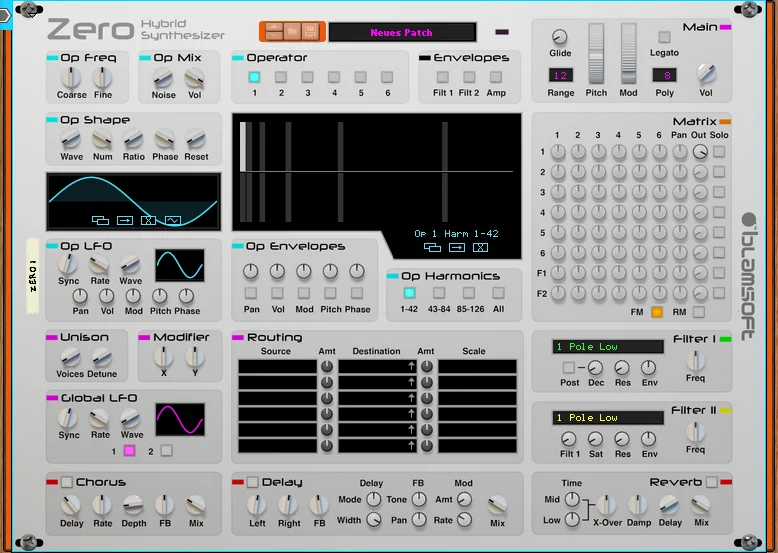This screenshot has height=553, width=778.
Task: Click the Op Envelopes Pan button
Action: (x=251, y=293)
